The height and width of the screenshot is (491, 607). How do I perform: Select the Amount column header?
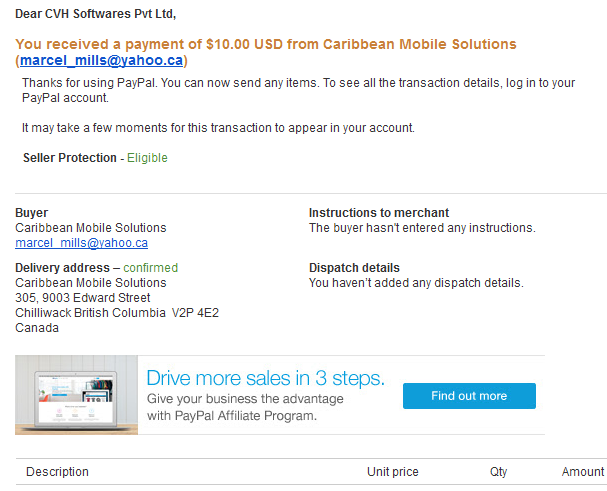pyautogui.click(x=583, y=472)
